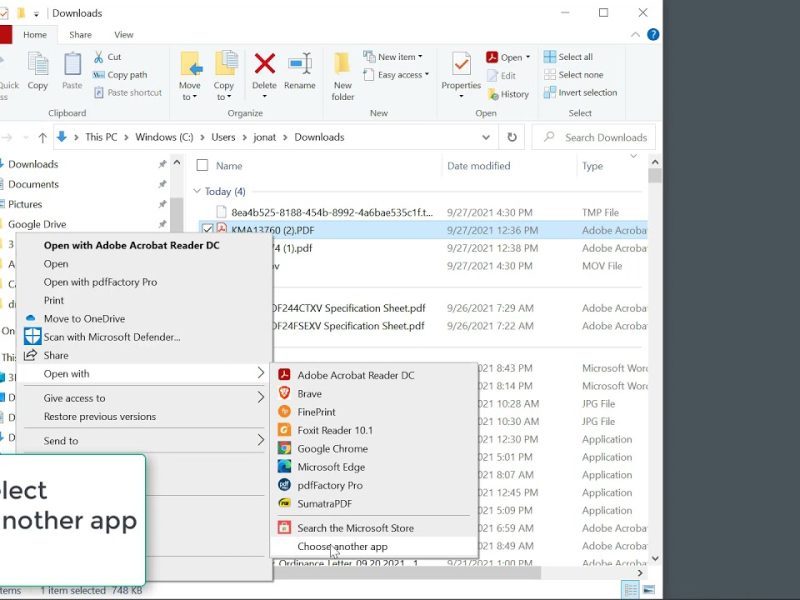Choose Google Chrome from Open with list
The width and height of the screenshot is (800, 600).
[374, 448]
